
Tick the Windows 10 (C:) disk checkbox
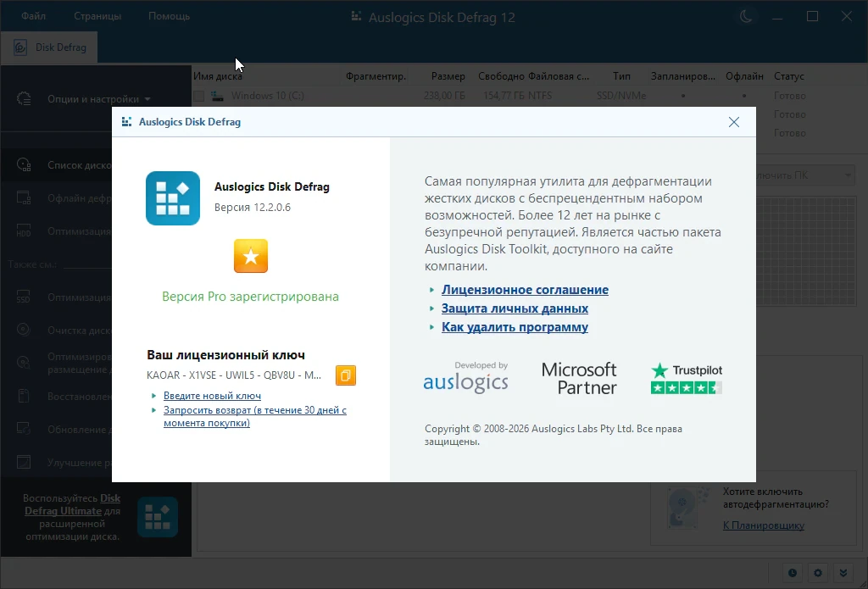[198, 97]
